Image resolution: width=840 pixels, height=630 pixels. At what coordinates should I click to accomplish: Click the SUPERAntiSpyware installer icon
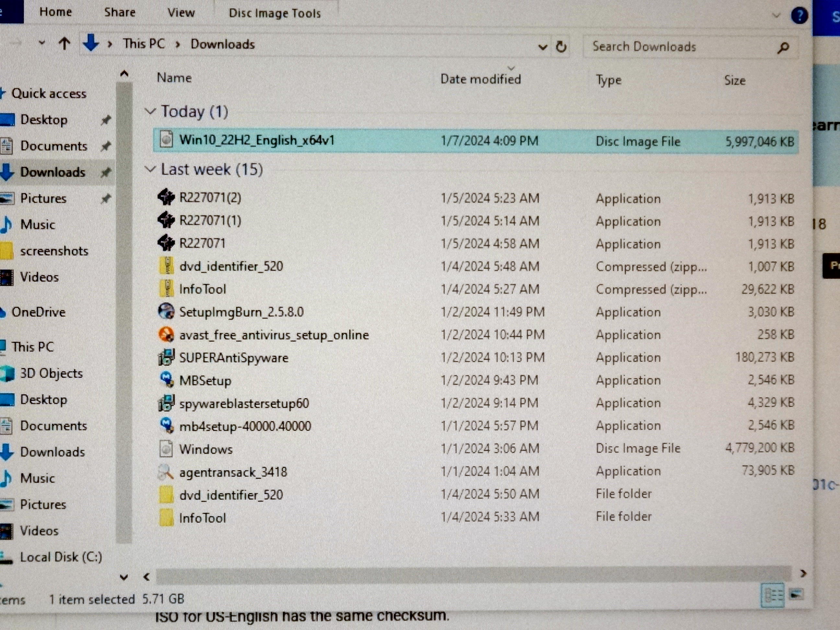(x=166, y=357)
